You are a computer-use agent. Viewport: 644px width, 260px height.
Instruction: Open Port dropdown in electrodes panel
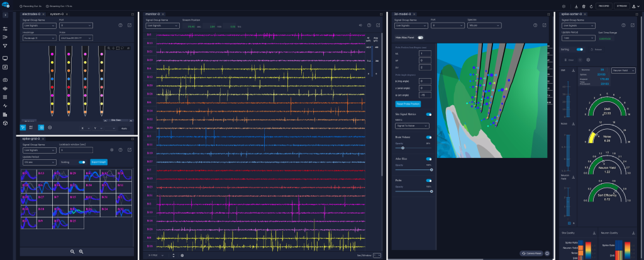tap(76, 26)
